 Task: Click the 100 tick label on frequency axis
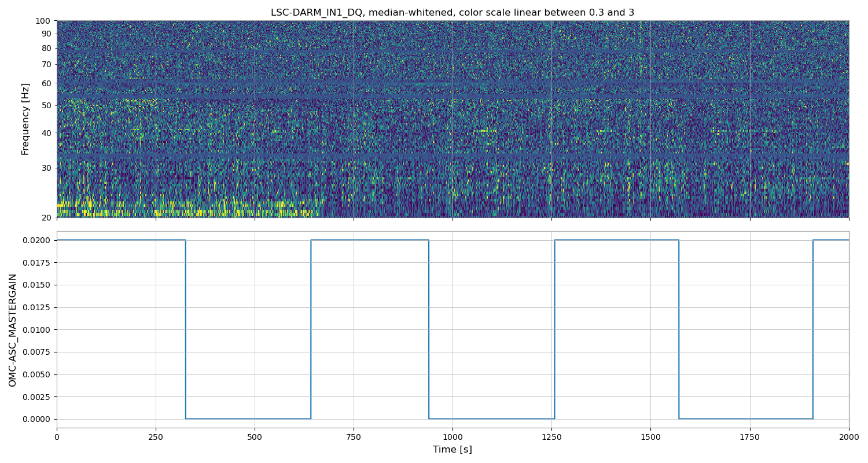click(43, 21)
